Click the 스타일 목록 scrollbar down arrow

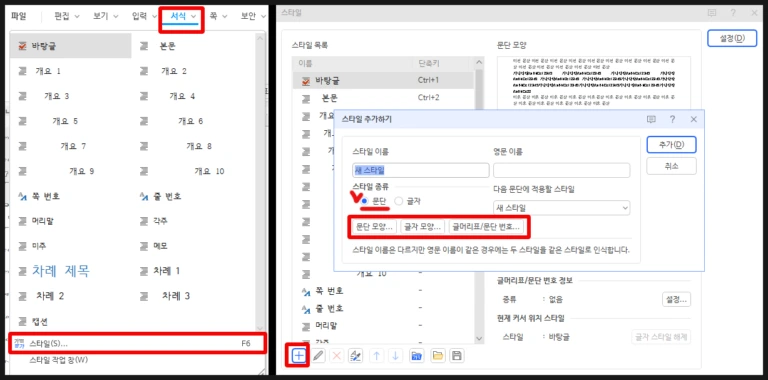(479, 338)
